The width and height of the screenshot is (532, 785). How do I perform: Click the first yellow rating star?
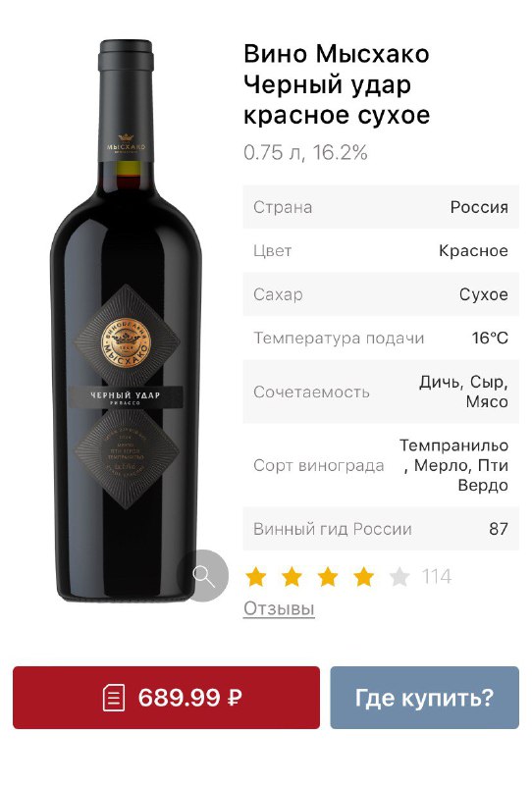(x=256, y=577)
